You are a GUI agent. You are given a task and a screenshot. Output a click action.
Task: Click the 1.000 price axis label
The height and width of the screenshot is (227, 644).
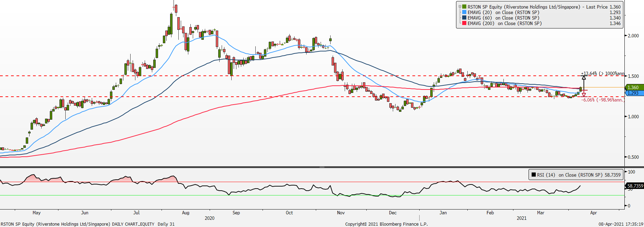(x=633, y=117)
